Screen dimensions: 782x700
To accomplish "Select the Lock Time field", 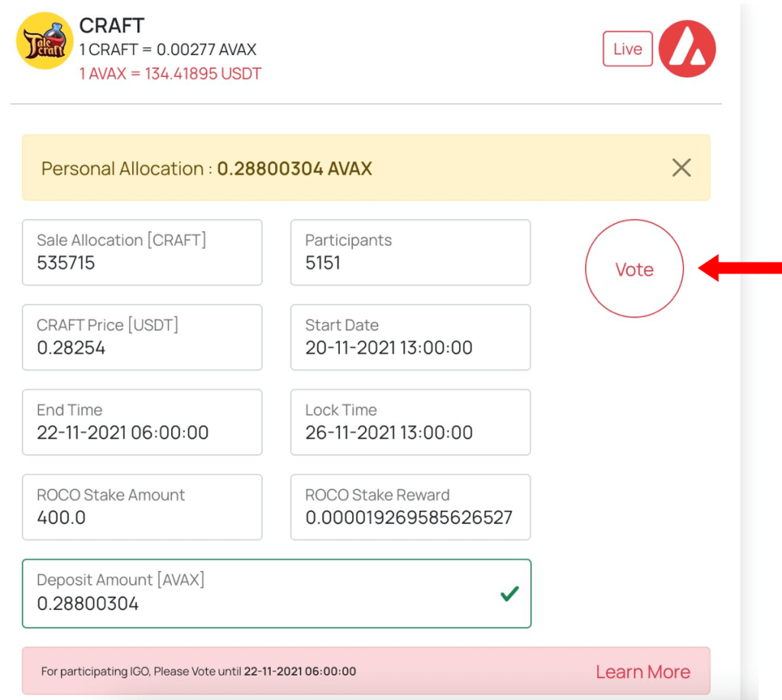I will pyautogui.click(x=410, y=422).
